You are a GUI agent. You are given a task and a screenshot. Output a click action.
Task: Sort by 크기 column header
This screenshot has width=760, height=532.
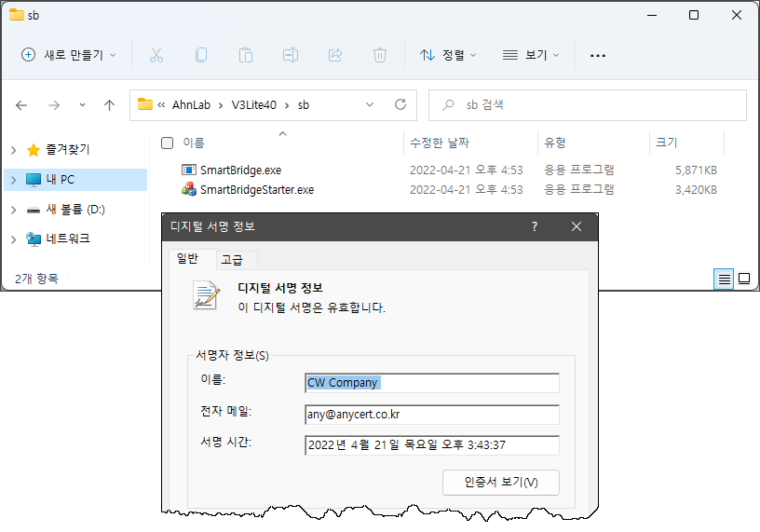[x=667, y=143]
